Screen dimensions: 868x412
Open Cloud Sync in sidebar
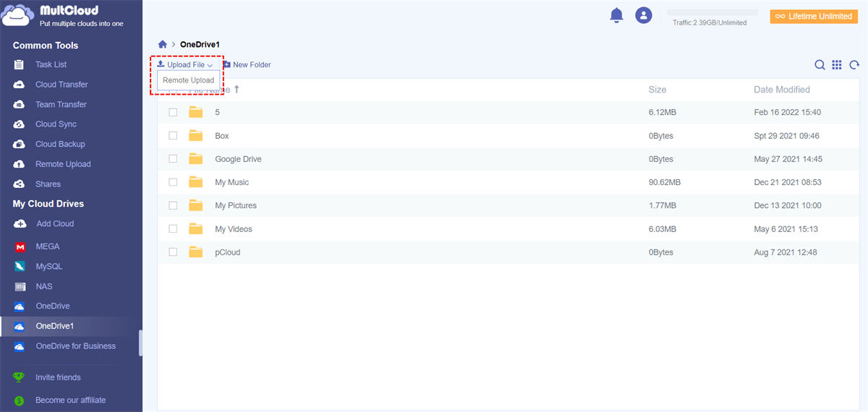[x=56, y=124]
